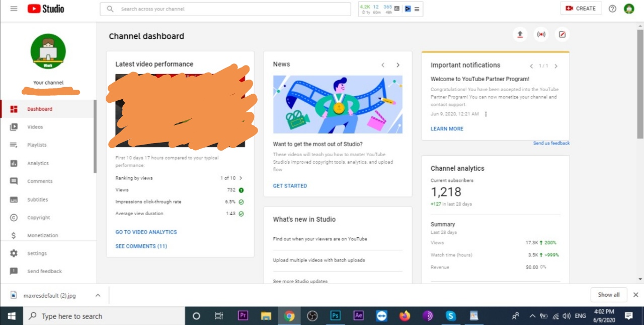
Task: Go to next notification with right chevron
Action: 556,66
